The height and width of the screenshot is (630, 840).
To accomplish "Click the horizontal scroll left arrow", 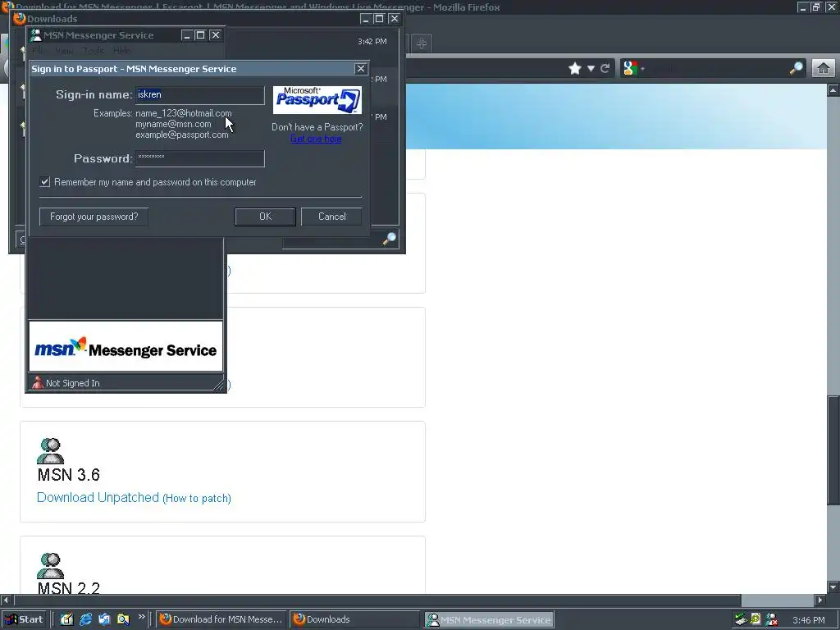I will (6, 600).
